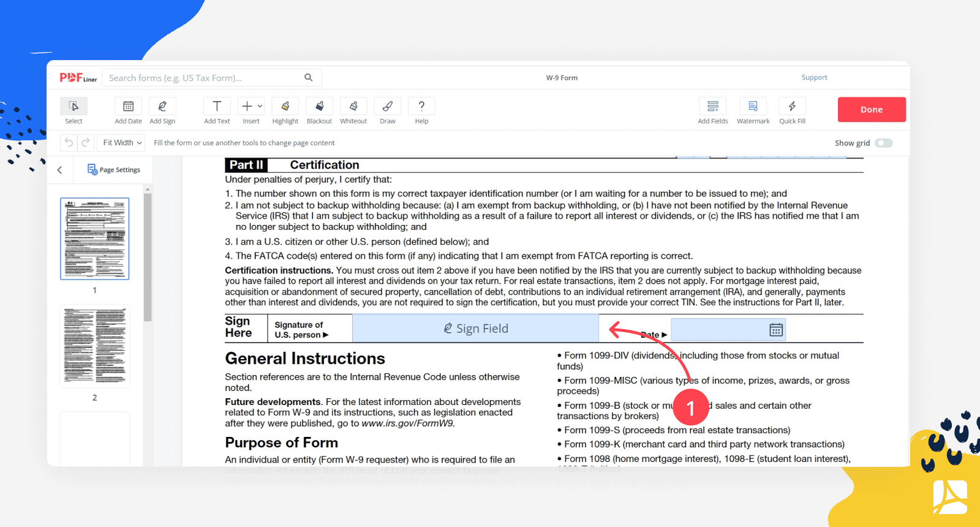Open the Fit Width zoom dropdown
Image resolution: width=980 pixels, height=527 pixels.
[x=122, y=143]
